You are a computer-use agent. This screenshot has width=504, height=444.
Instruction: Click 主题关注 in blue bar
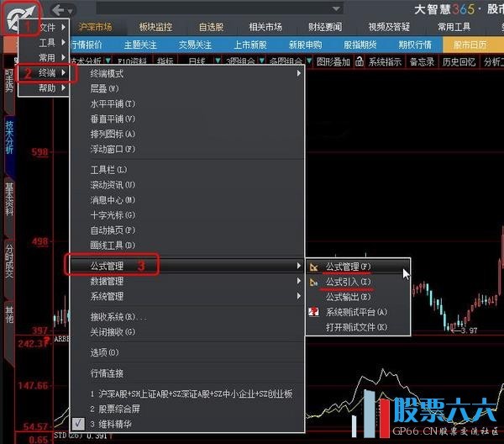(x=140, y=45)
